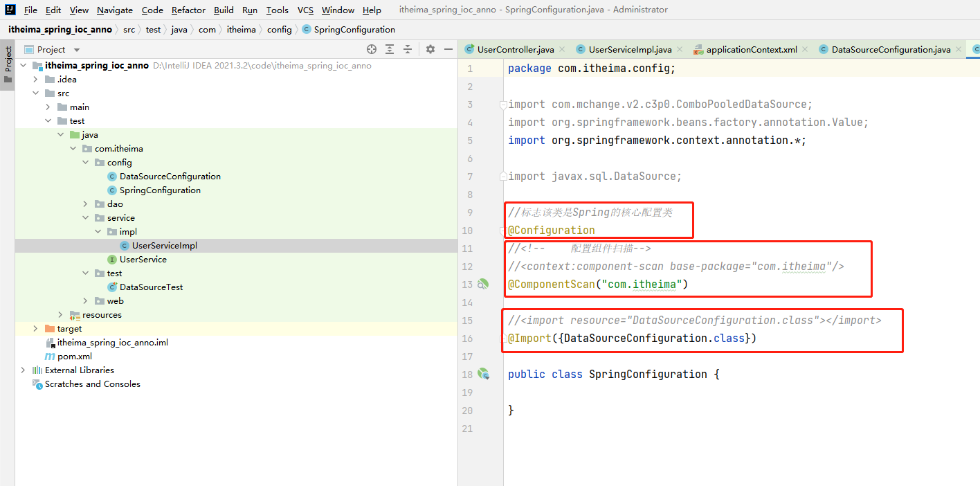Select itheima_spring_ioc_anno.iml file
The width and height of the screenshot is (980, 486).
[112, 343]
